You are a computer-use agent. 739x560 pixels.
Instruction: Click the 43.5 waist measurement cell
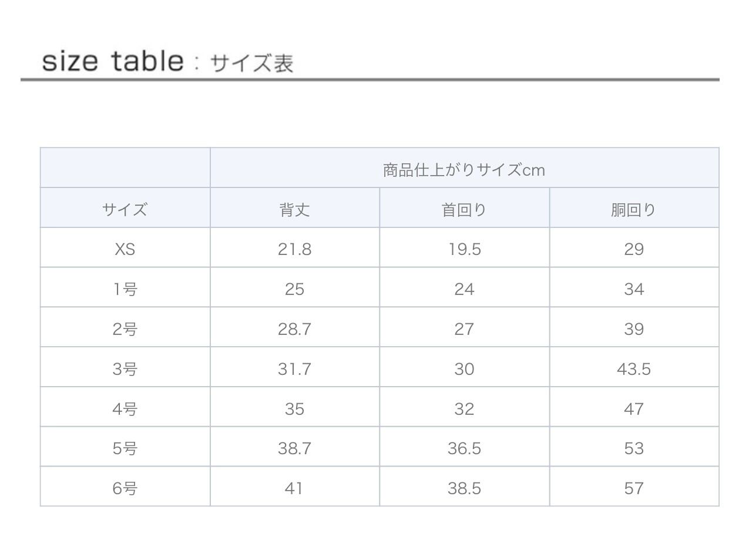pyautogui.click(x=633, y=369)
